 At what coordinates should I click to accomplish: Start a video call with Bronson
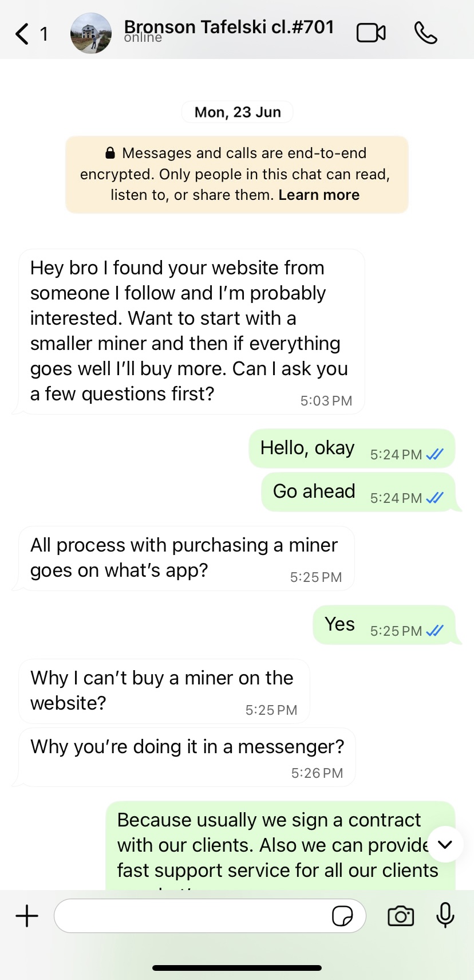click(371, 33)
